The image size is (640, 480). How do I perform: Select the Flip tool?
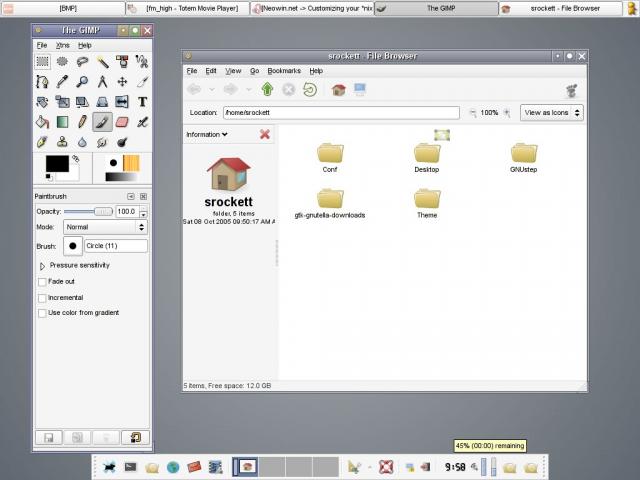click(122, 102)
